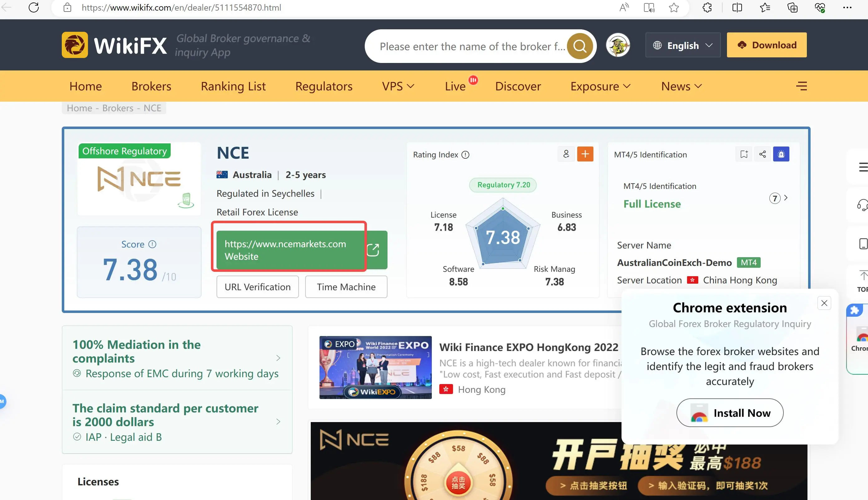This screenshot has width=868, height=500.
Task: Open the Brokers nav tab
Action: [x=151, y=86]
